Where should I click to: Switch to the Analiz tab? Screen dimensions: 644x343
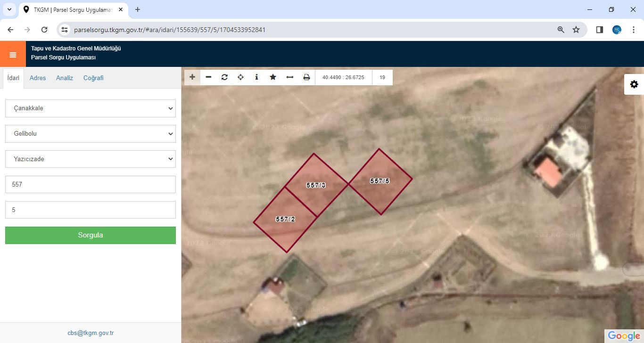65,78
